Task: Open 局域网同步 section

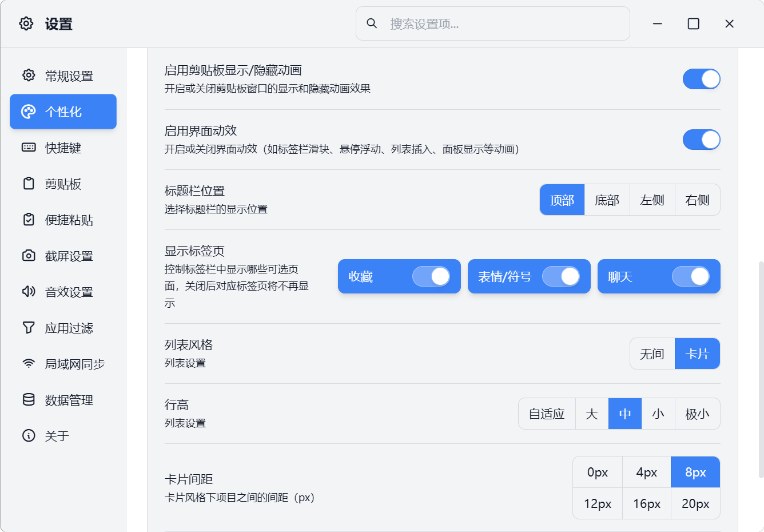Action: coord(63,364)
